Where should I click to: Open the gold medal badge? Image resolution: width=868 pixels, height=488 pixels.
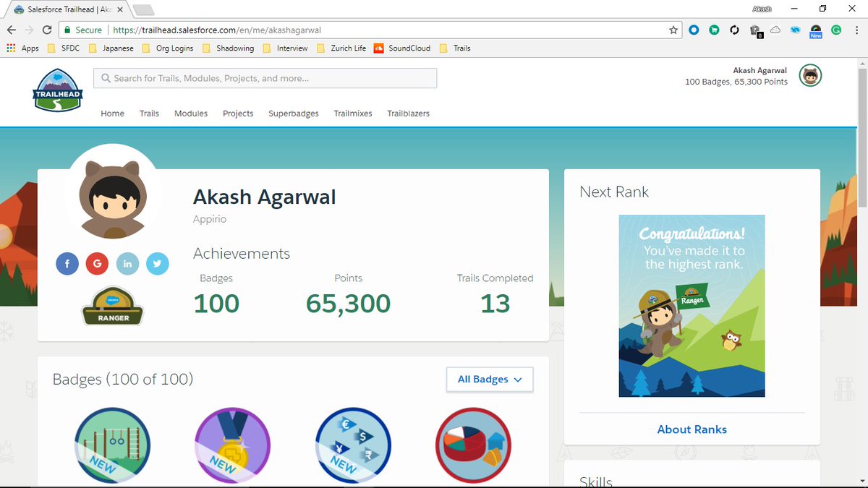[232, 445]
